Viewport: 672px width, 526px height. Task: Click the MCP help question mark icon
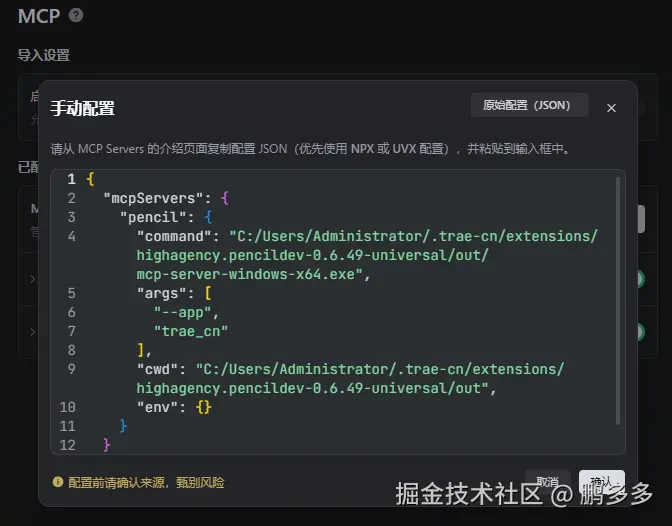[76, 15]
